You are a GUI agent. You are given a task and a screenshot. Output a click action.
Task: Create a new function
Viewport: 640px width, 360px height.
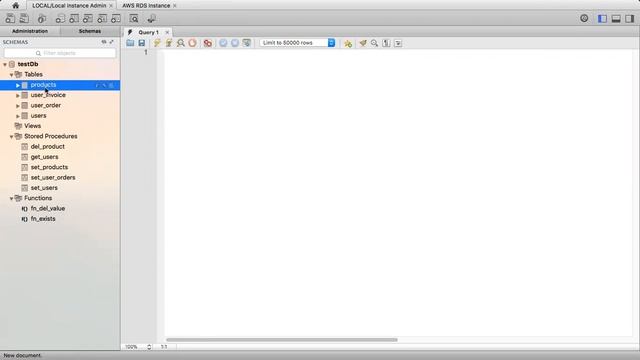[116, 18]
